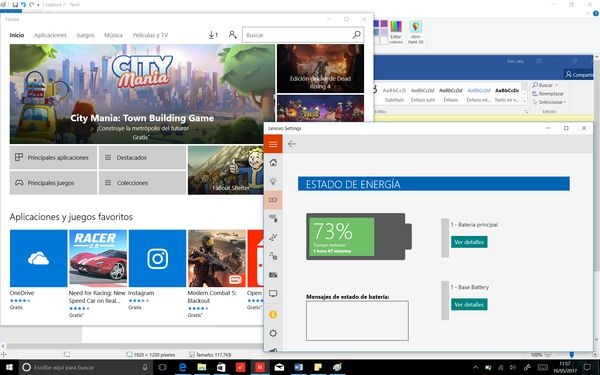
Task: Open the hamburger menu in Lenovo Settings
Action: point(273,144)
